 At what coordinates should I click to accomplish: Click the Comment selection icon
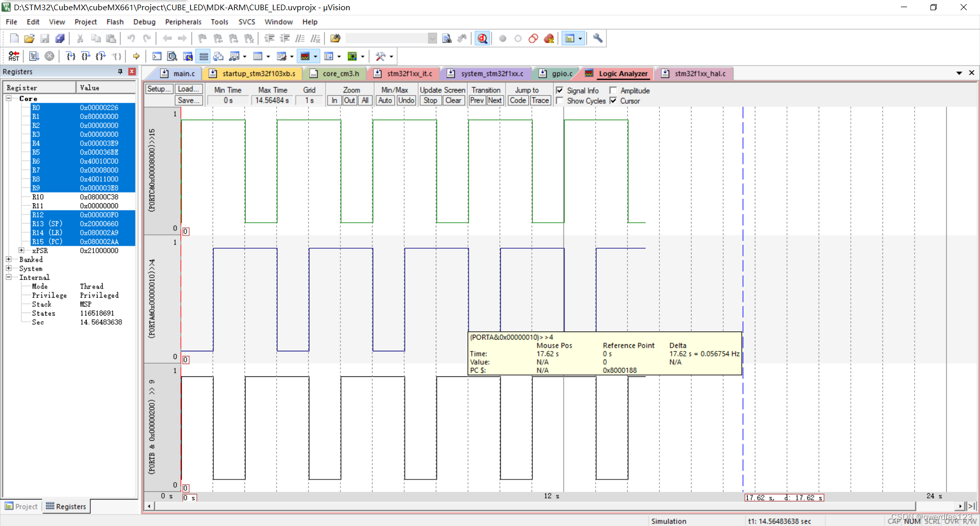pyautogui.click(x=300, y=38)
